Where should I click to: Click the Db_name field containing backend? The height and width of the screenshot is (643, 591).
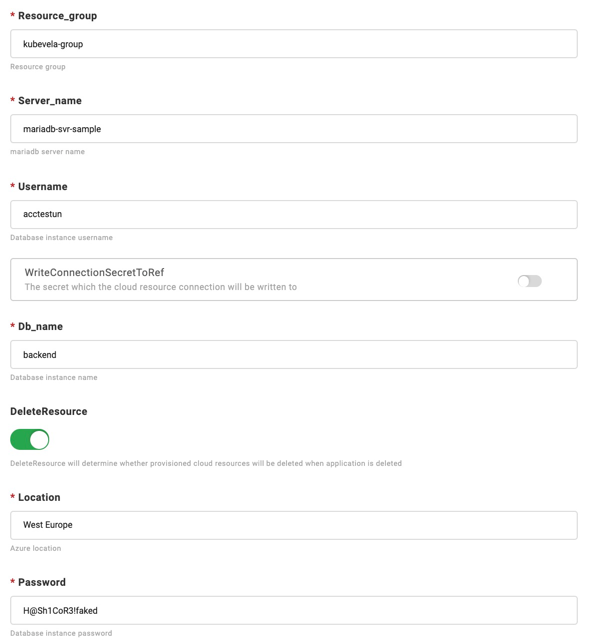(x=294, y=354)
